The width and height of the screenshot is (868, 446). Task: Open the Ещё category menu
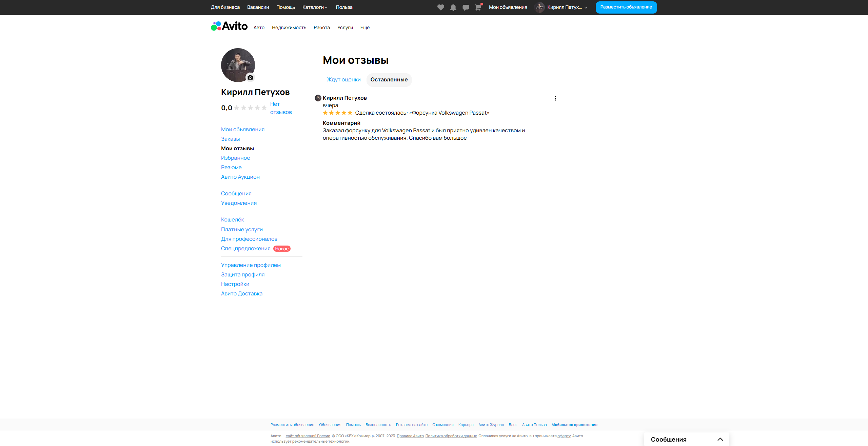[365, 28]
